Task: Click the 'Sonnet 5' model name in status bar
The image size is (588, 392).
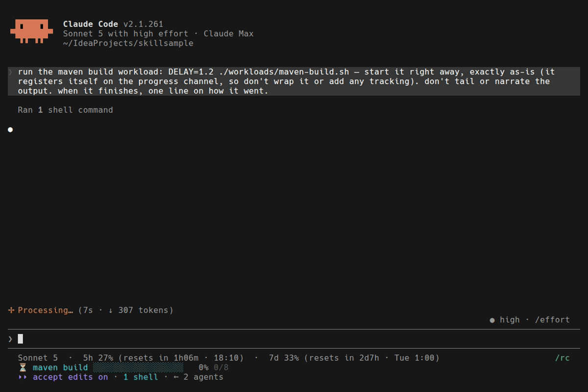Action: click(x=38, y=358)
